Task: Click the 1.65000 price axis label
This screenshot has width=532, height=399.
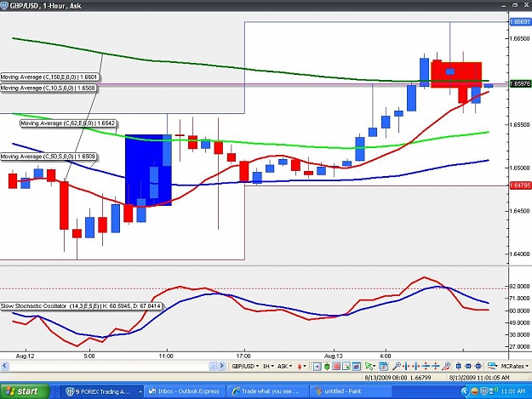Action: (x=520, y=168)
